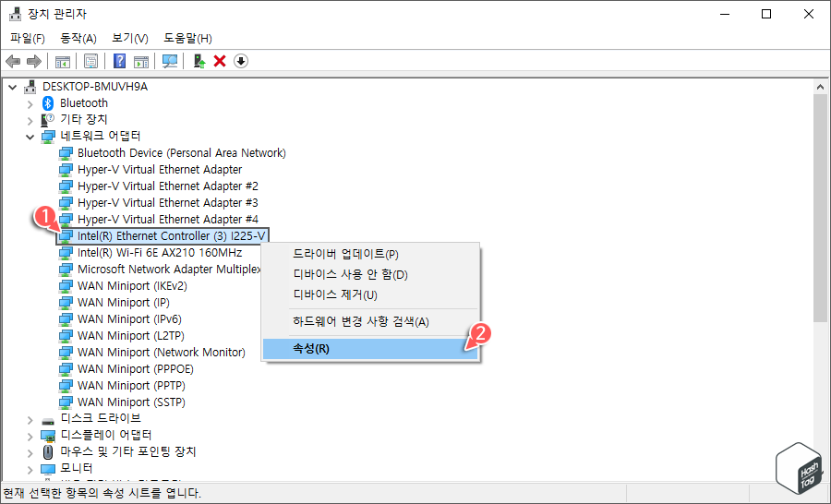Click the blue Help question mark icon
Viewport: 831px width, 504px height.
120,62
